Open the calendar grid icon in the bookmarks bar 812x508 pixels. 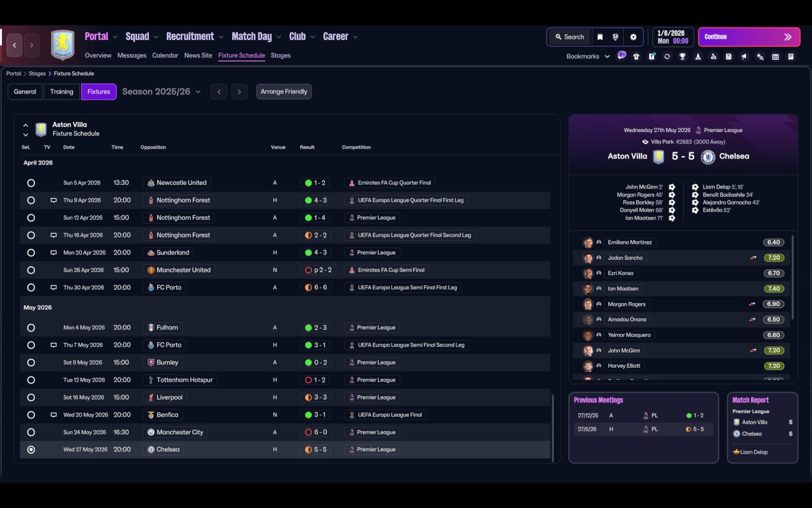[775, 57]
